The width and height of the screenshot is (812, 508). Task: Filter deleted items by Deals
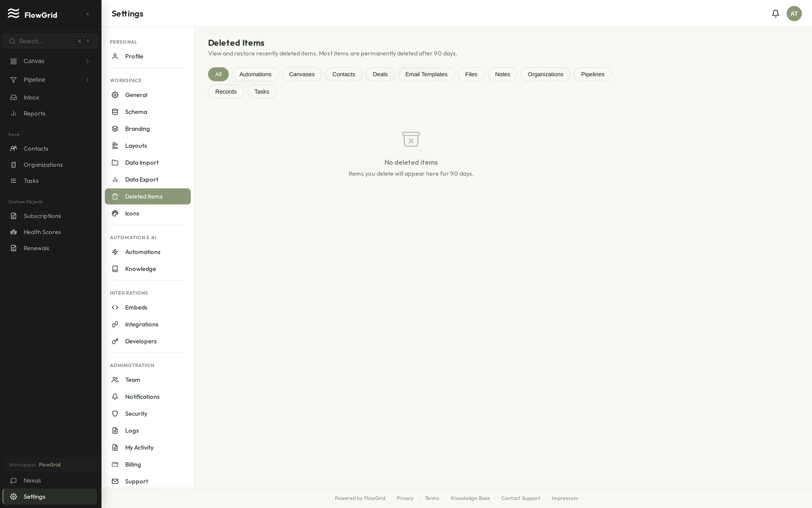tap(380, 75)
